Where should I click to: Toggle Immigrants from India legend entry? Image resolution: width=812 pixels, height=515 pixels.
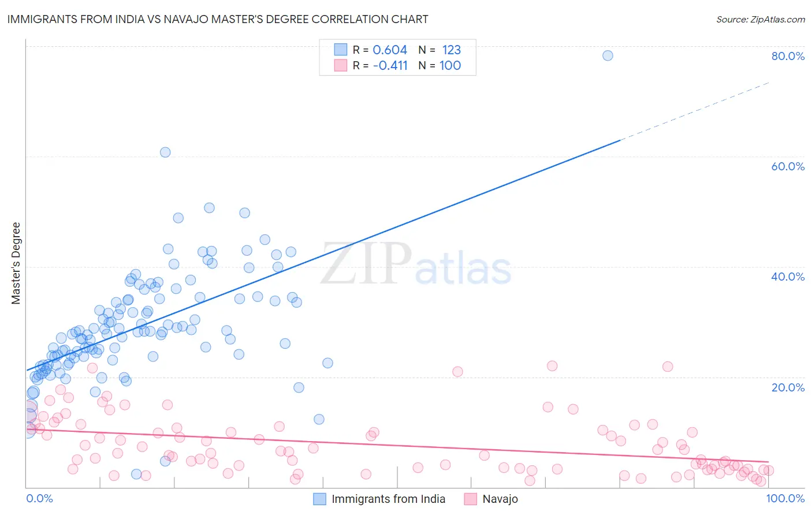point(379,499)
